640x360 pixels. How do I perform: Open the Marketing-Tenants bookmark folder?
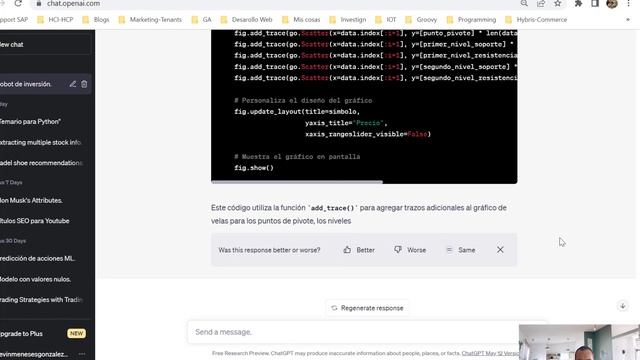click(x=150, y=20)
